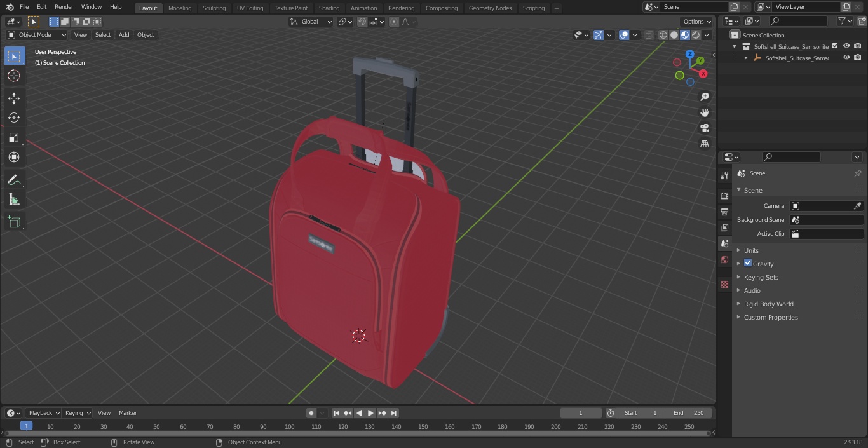
Task: Open the Global transform orientation dropdown
Action: coord(311,22)
